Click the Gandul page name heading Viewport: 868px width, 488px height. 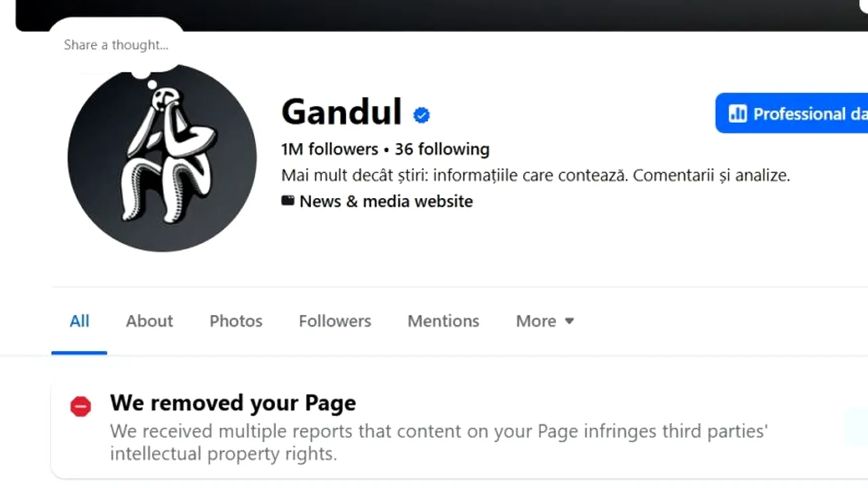point(341,112)
